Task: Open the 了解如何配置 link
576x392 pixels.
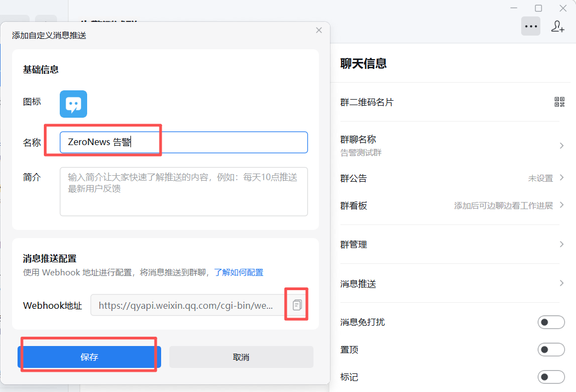Action: (x=238, y=272)
